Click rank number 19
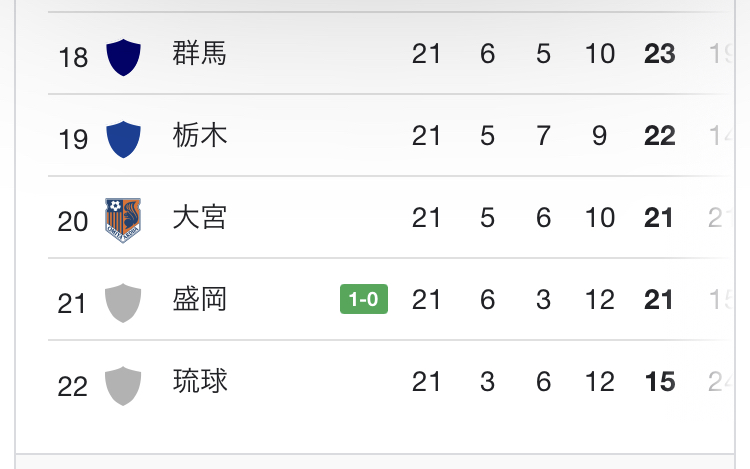 73,139
